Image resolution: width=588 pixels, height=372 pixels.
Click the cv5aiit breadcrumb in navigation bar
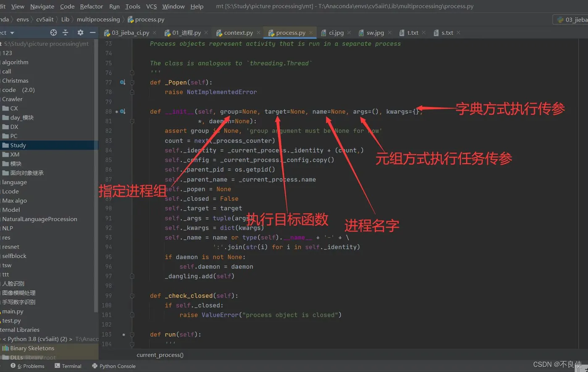45,19
